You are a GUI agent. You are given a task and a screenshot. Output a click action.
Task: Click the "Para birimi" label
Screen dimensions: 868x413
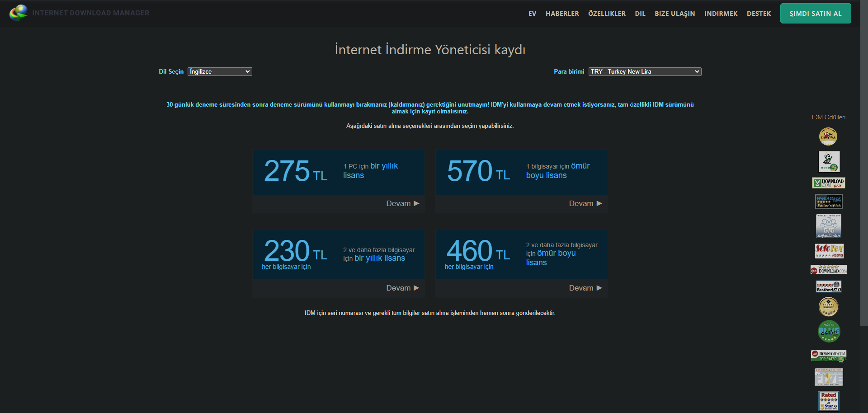569,71
